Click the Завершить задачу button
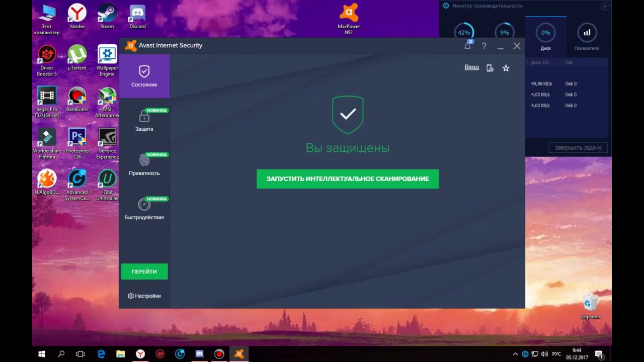Screen dimensions: 644x362 point(578,148)
